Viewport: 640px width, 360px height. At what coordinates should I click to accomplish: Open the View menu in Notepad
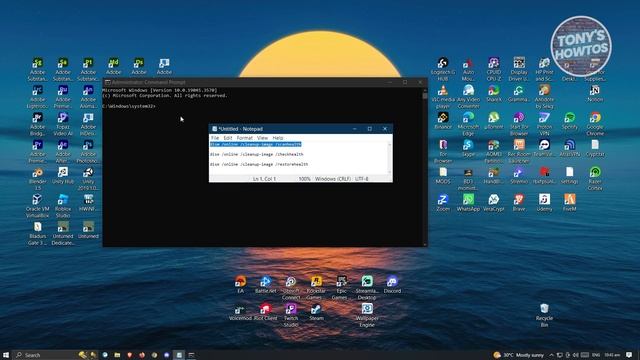(262, 138)
